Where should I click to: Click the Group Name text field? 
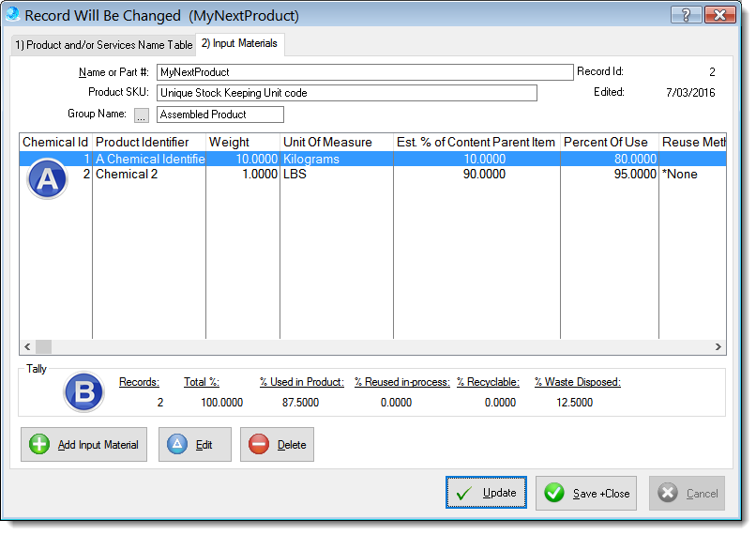(219, 115)
